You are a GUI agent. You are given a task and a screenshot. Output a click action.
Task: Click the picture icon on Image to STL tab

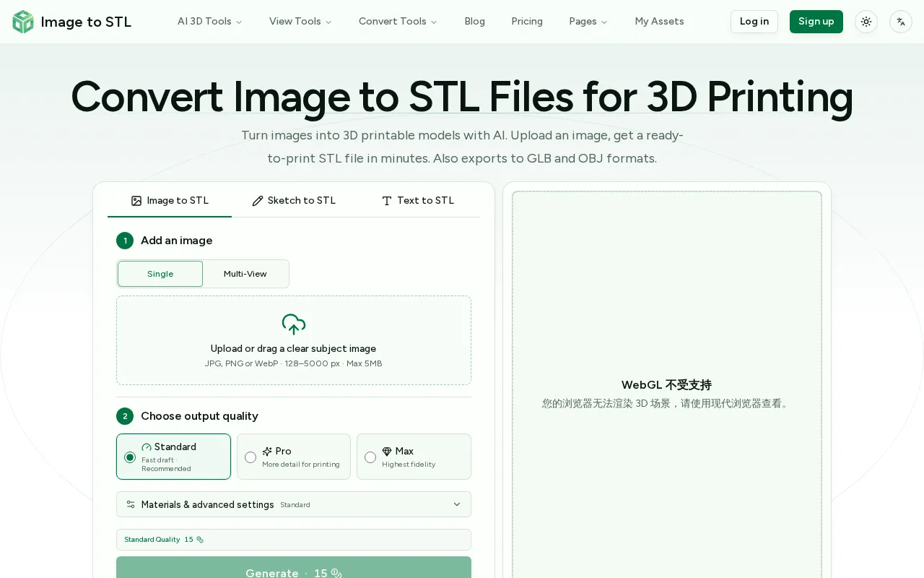pos(136,201)
